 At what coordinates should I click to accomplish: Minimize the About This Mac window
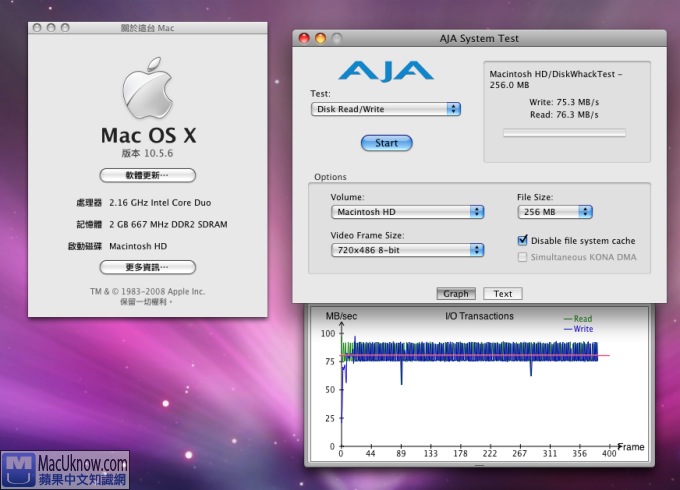coord(51,28)
